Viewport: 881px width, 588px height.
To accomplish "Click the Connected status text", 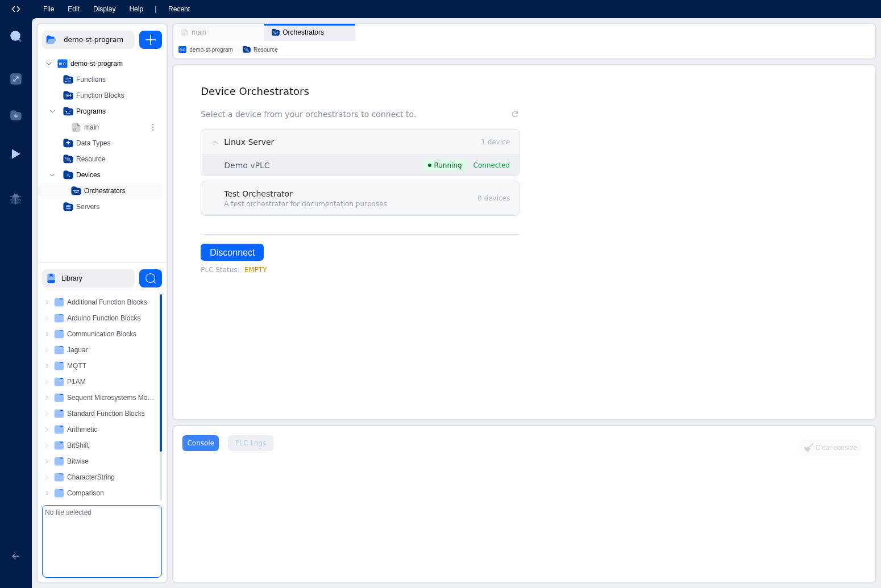I will (x=491, y=165).
